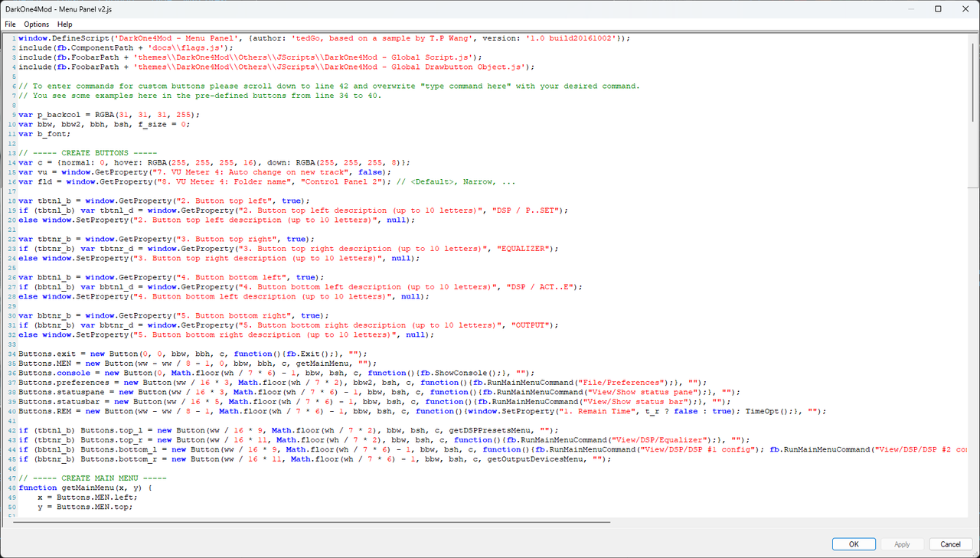Click the code editor bottom scroll area
Image resolution: width=980 pixels, height=558 pixels.
coord(490,517)
